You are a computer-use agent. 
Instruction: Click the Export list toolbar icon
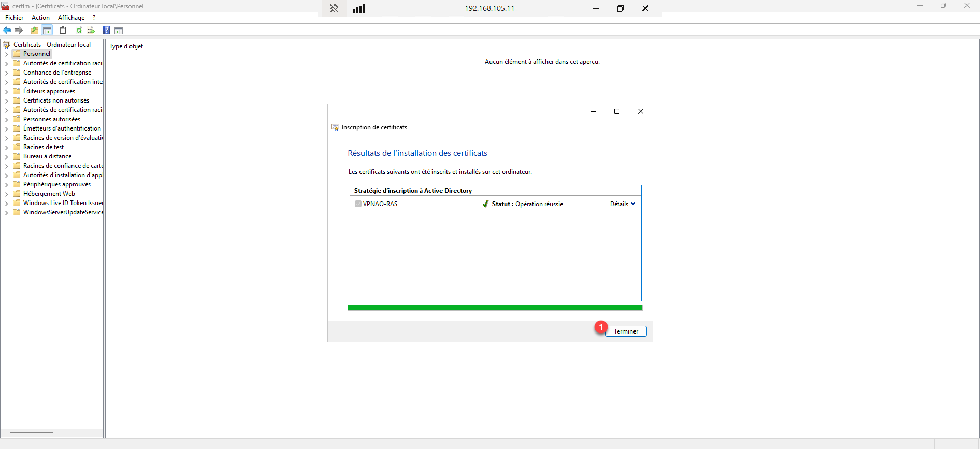tap(90, 31)
